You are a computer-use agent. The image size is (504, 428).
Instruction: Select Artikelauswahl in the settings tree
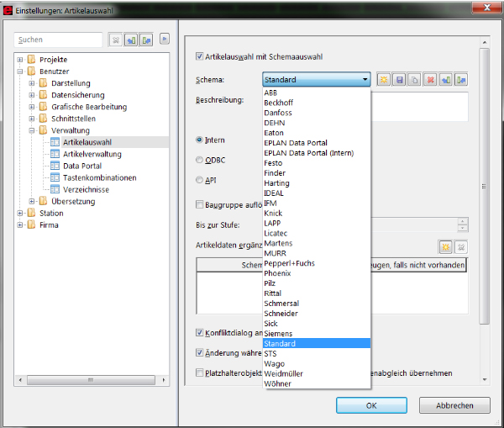click(87, 142)
